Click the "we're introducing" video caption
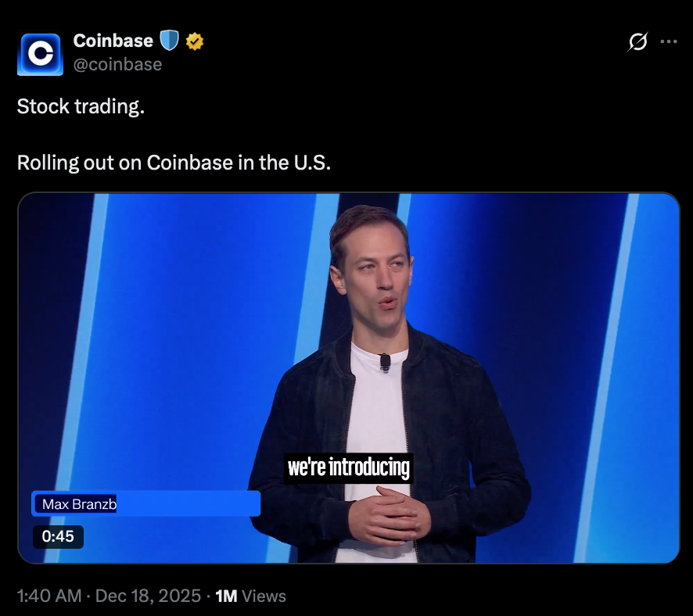 pos(348,467)
